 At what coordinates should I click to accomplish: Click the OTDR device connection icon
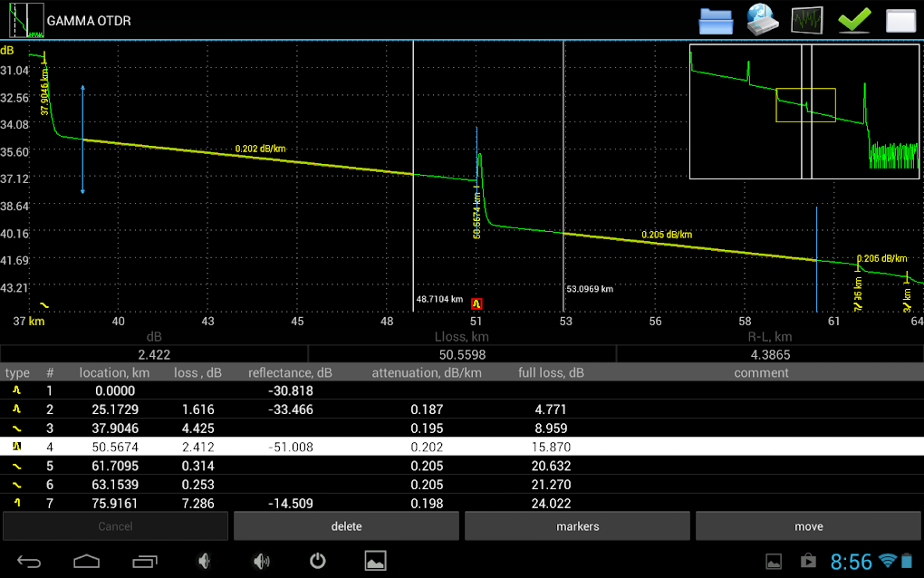click(762, 20)
